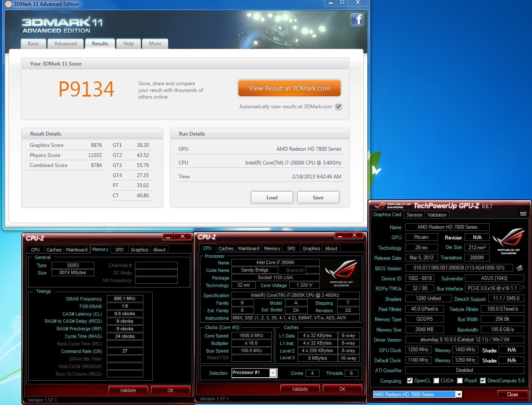The height and width of the screenshot is (405, 532).
Task: Click the Save button in Run Details
Action: (318, 198)
